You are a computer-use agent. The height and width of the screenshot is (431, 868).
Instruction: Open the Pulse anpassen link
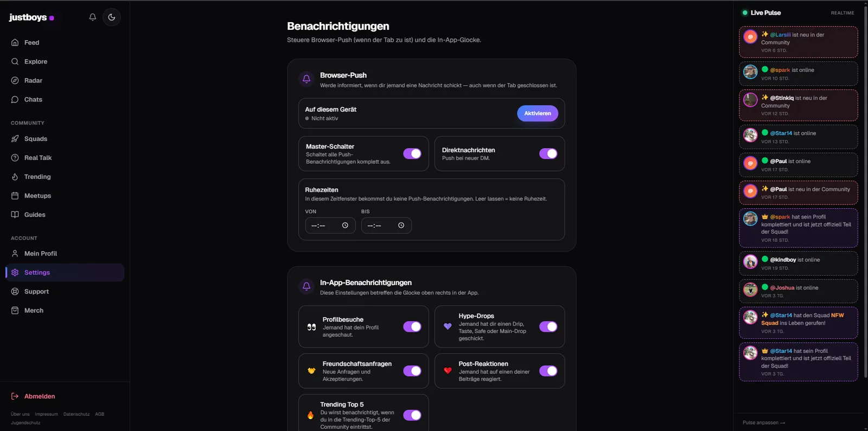(764, 422)
